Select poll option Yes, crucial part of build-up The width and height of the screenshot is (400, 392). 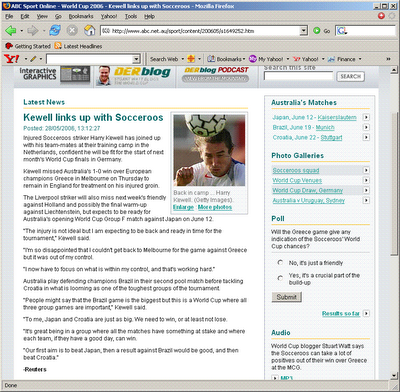[280, 278]
